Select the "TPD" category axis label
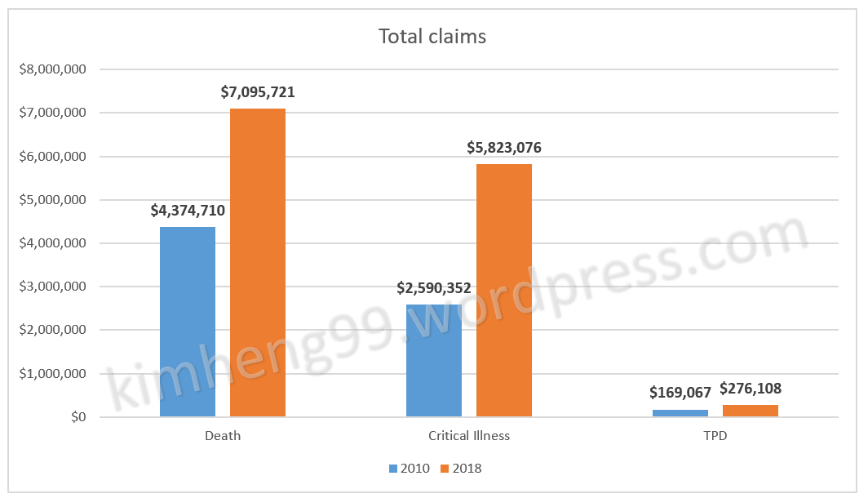This screenshot has width=868, height=498. tap(715, 436)
